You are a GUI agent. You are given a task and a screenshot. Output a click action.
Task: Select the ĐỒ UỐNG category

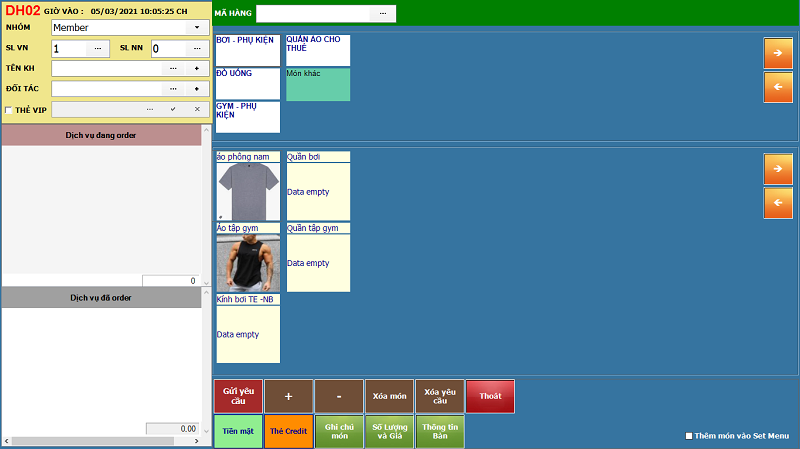pyautogui.click(x=247, y=84)
